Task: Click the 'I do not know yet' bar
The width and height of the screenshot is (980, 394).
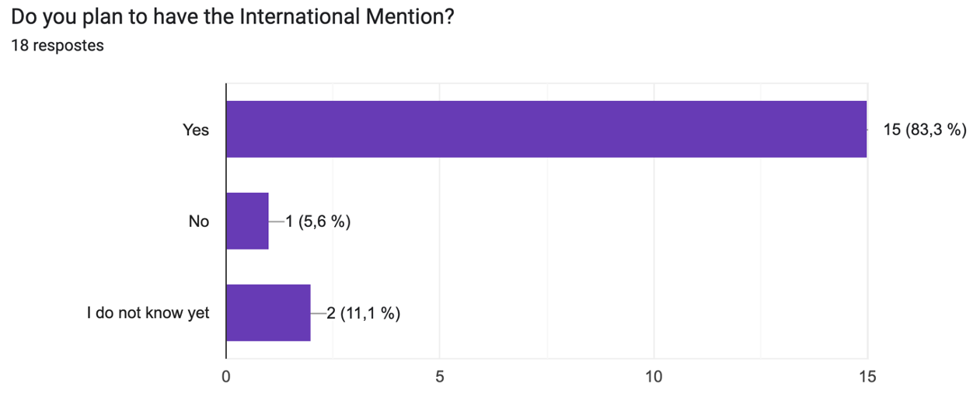Action: [x=268, y=313]
